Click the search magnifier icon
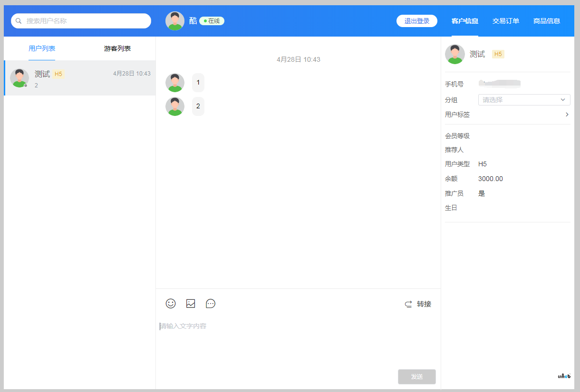This screenshot has height=392, width=580. 19,21
